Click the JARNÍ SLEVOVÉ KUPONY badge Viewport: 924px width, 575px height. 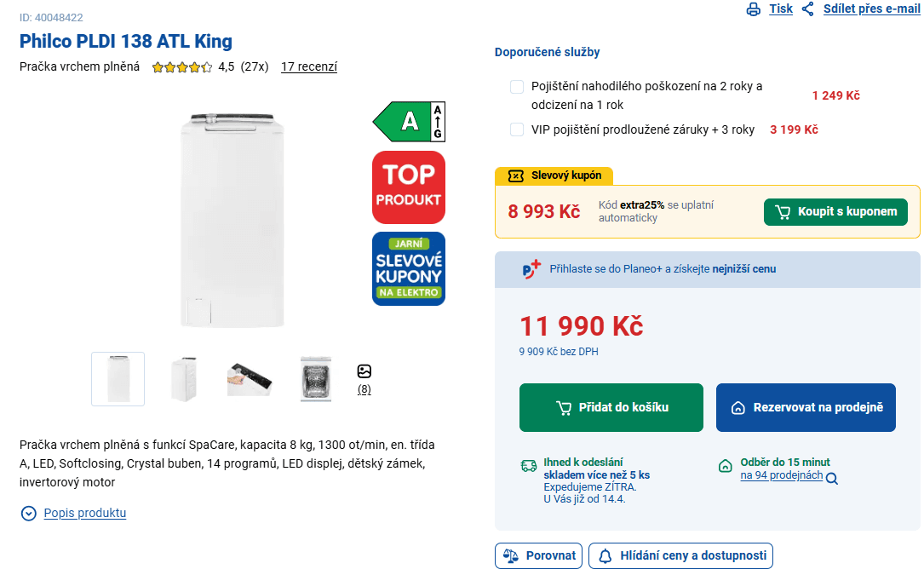click(x=408, y=268)
